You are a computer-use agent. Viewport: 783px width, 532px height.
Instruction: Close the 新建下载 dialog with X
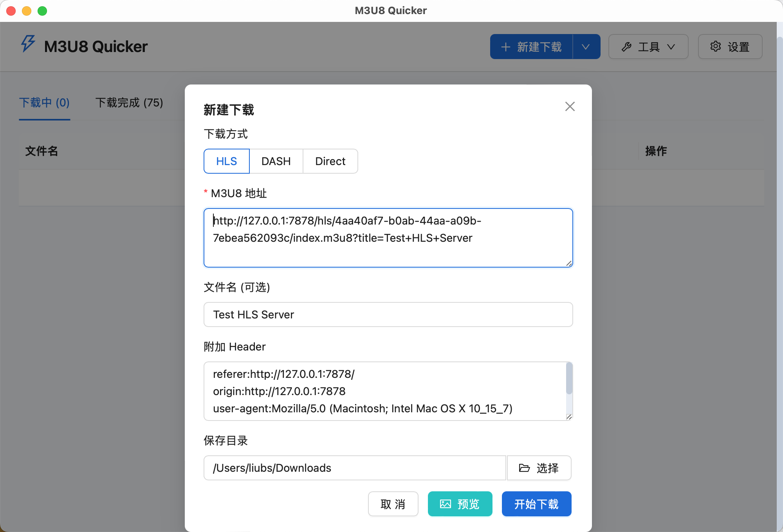tap(570, 106)
